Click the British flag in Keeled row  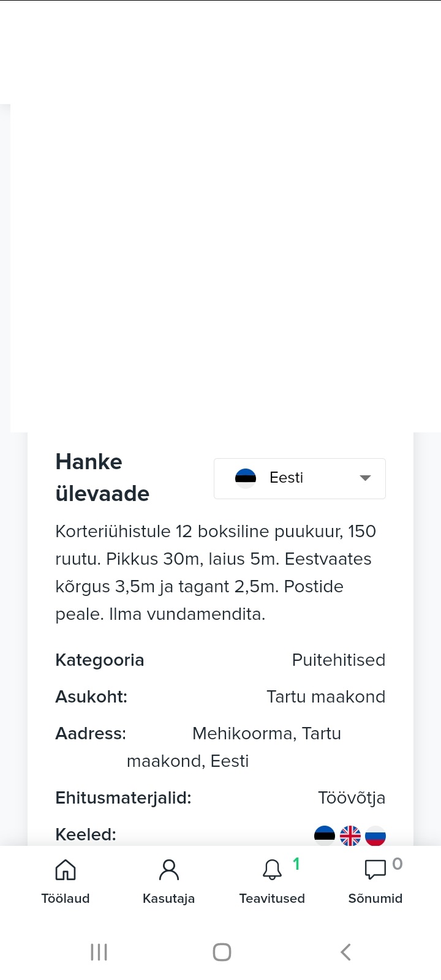click(x=350, y=835)
